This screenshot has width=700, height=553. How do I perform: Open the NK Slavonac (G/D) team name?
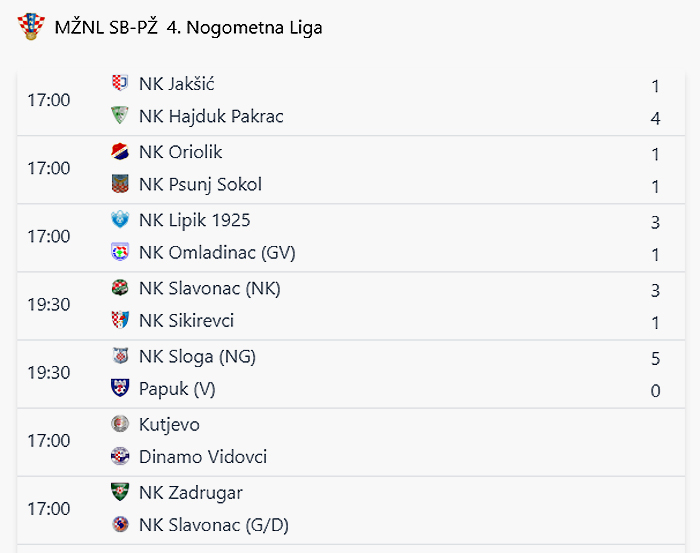click(x=213, y=525)
